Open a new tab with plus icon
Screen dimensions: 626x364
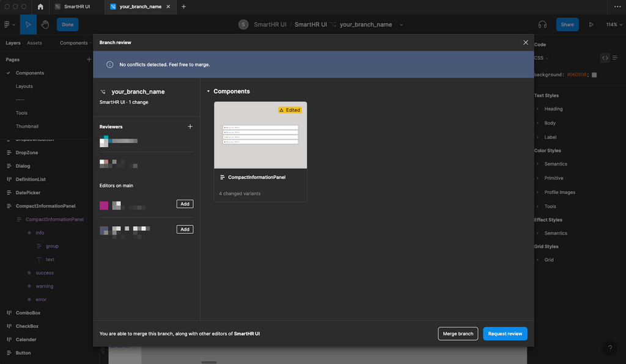[183, 7]
